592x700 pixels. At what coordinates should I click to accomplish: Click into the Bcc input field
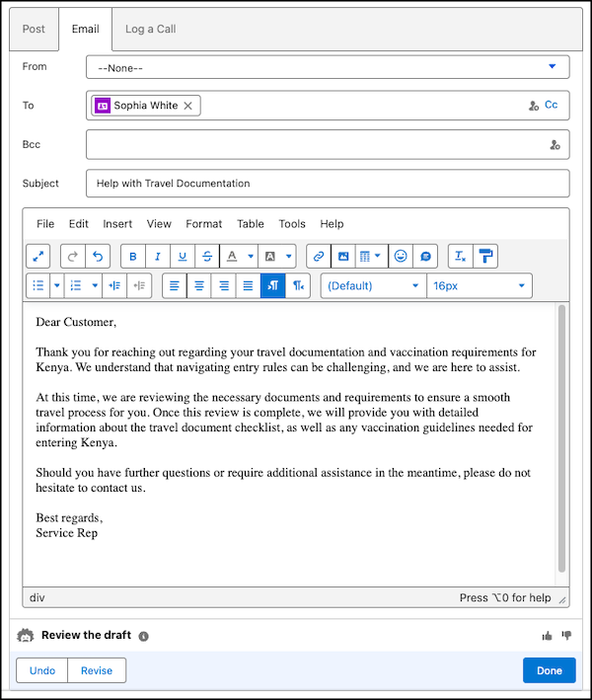[x=328, y=145]
